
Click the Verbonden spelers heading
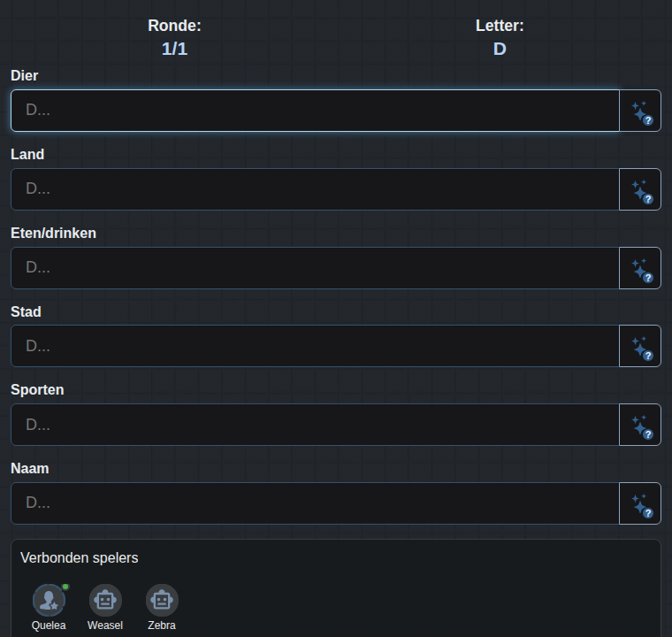pyautogui.click(x=80, y=558)
